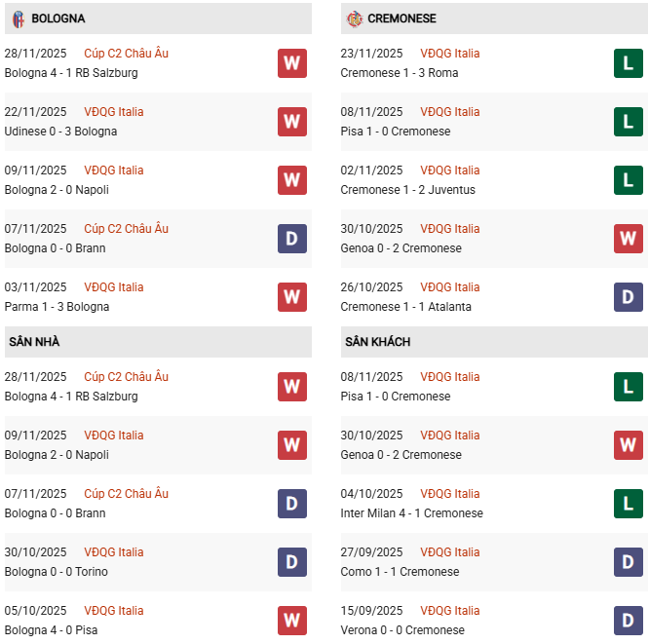The width and height of the screenshot is (649, 644).
Task: Click the W badge for Bologna 4 - 1 RB Salzburg
Action: coord(292,63)
